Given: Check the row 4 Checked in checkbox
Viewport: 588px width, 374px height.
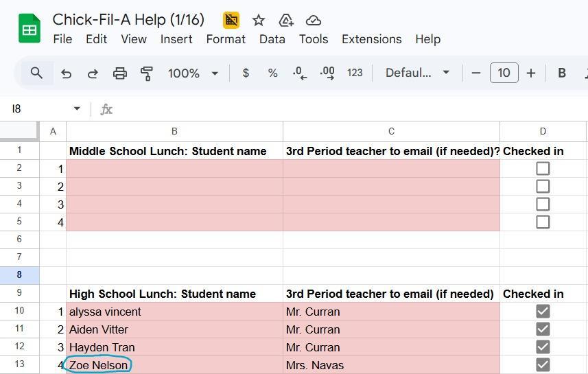Looking at the screenshot, I should click(543, 204).
